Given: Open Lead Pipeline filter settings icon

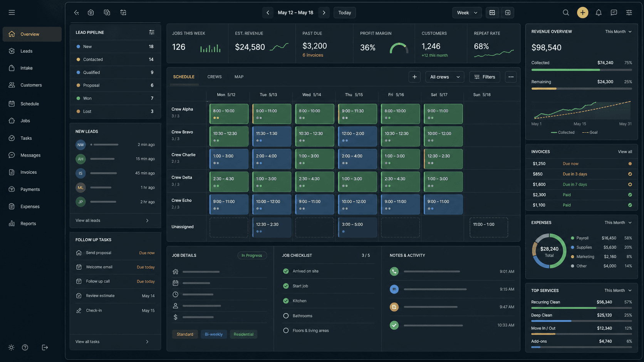Looking at the screenshot, I should [152, 32].
